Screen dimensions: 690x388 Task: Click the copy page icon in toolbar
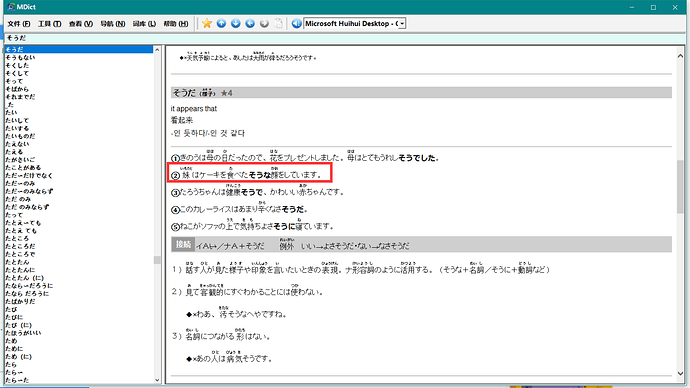279,24
